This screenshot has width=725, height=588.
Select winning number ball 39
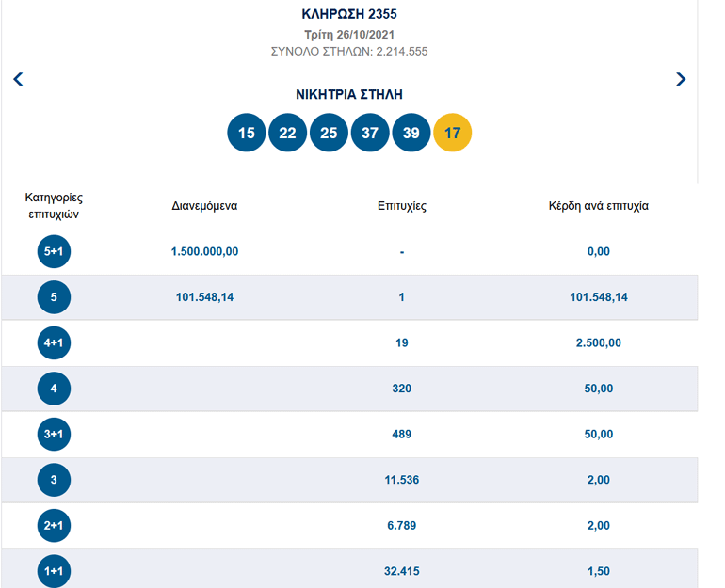pos(411,133)
